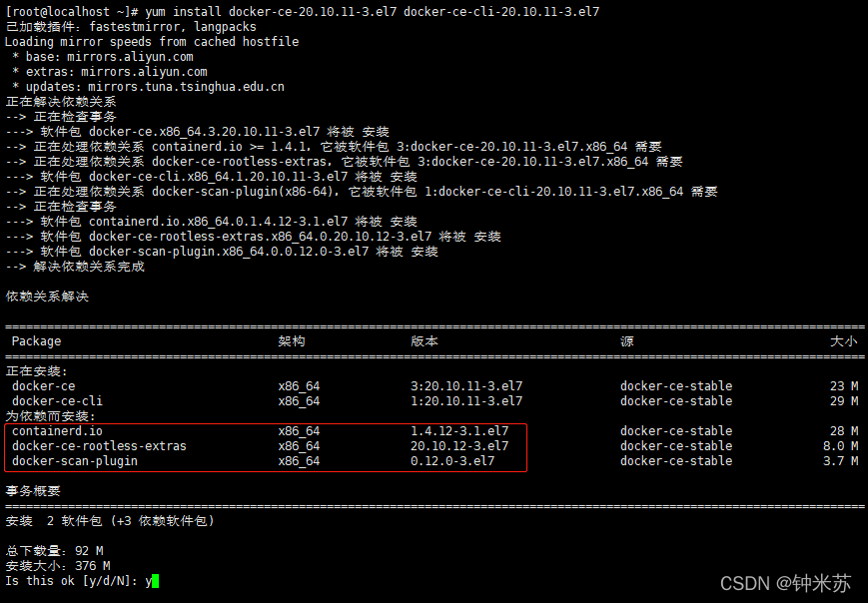Click the 正在解决依赖关系 line
Image resolution: width=868 pixels, height=603 pixels.
click(x=61, y=102)
